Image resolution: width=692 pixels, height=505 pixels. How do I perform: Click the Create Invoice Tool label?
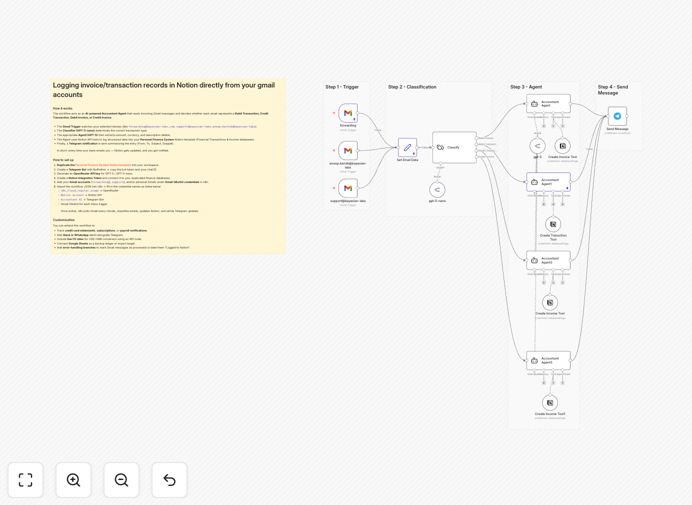[x=562, y=157]
